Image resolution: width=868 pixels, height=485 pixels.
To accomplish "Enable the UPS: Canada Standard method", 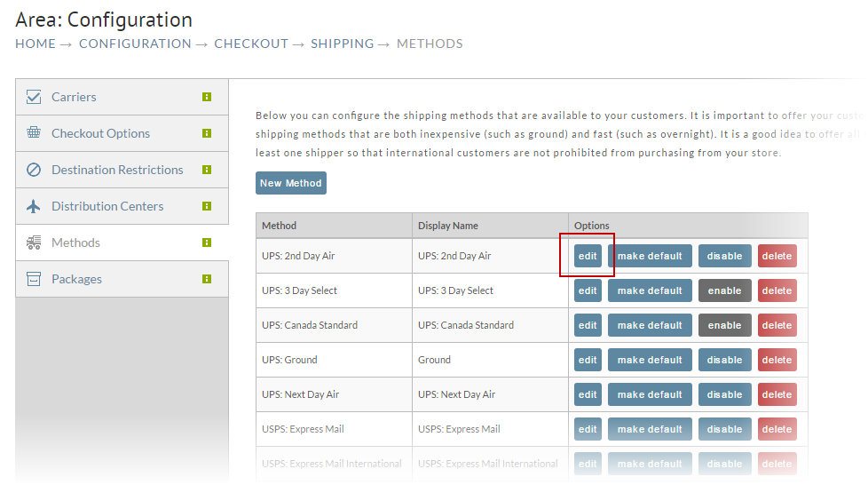I will pyautogui.click(x=724, y=325).
